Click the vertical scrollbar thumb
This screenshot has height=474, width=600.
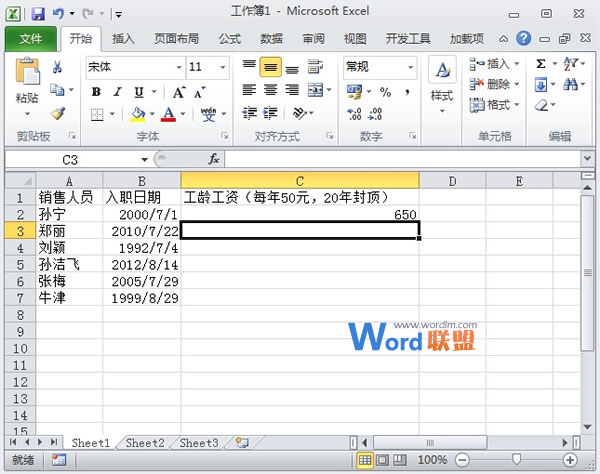587,272
